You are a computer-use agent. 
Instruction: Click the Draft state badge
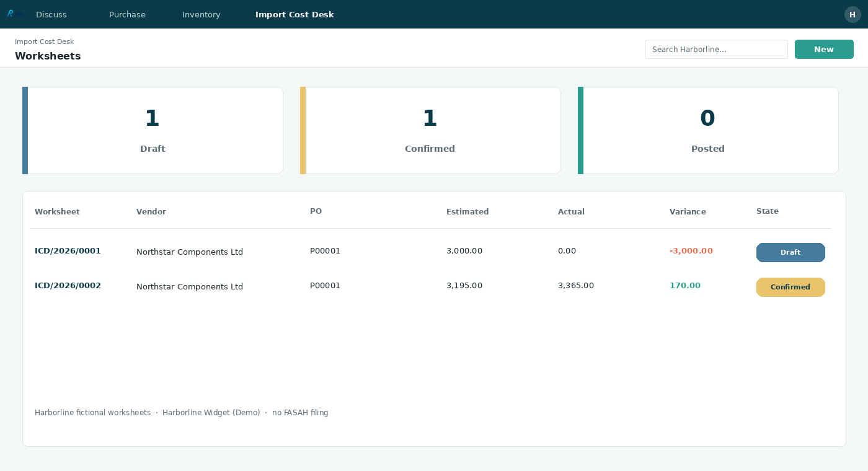tap(790, 252)
